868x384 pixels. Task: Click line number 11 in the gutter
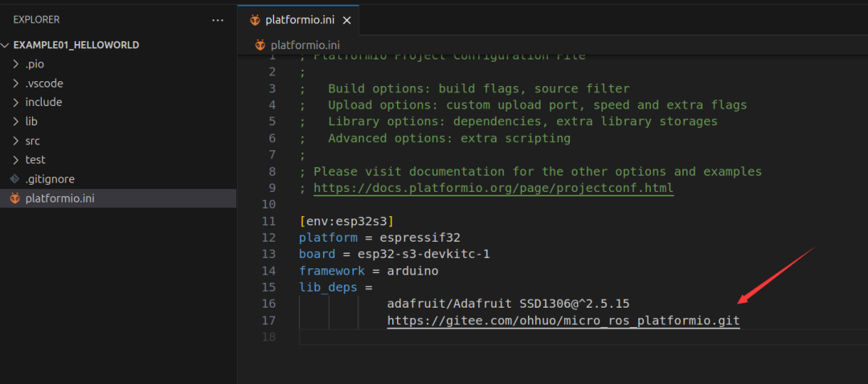[x=268, y=222]
